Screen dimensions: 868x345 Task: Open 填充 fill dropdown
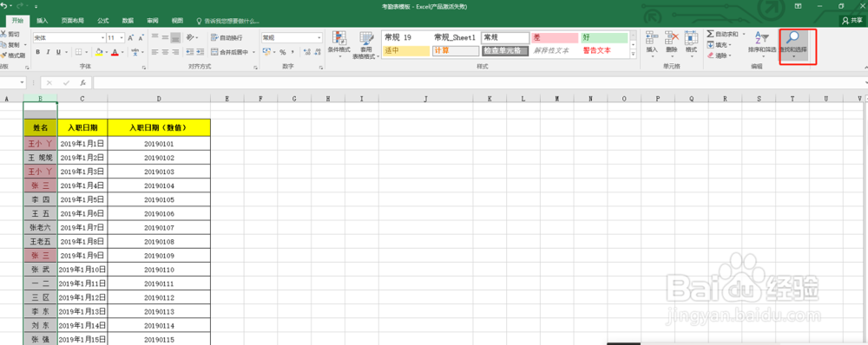(720, 45)
